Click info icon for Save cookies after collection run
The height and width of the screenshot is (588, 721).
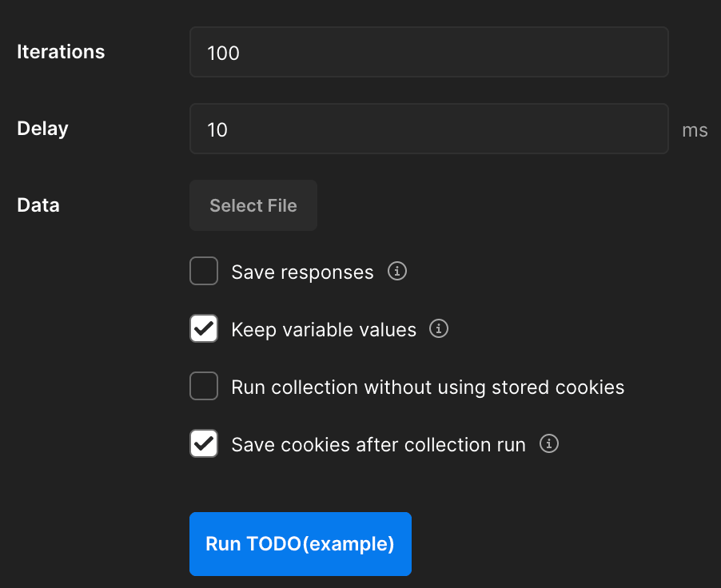(549, 444)
